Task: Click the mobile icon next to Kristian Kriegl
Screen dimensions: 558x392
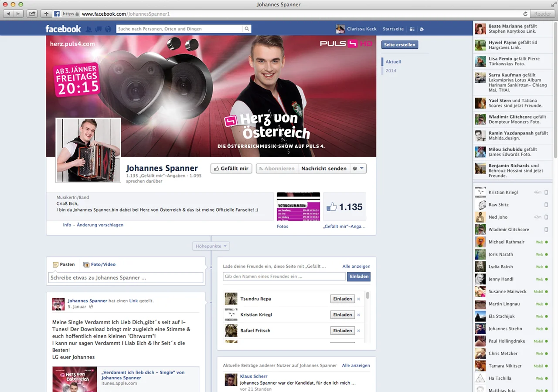Action: tap(546, 193)
